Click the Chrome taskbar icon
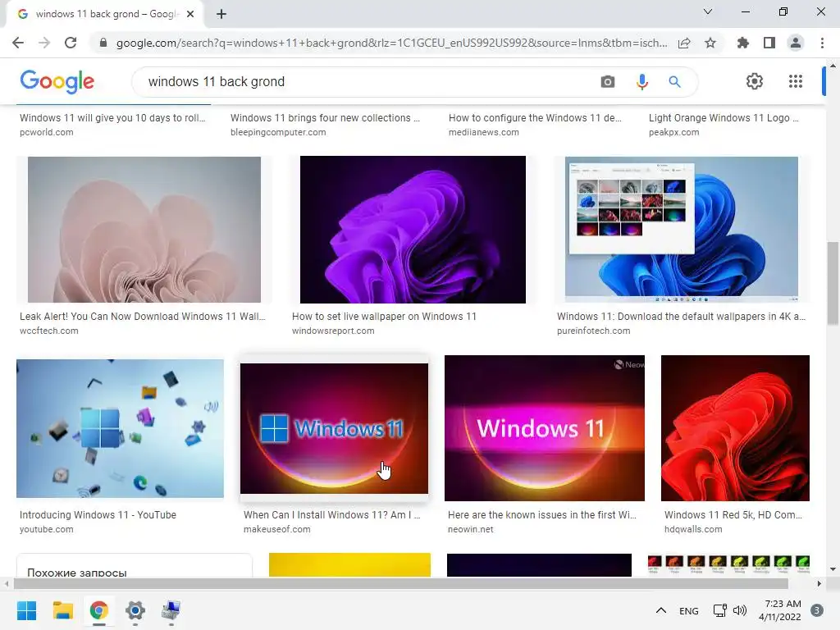Image resolution: width=840 pixels, height=630 pixels. click(99, 610)
